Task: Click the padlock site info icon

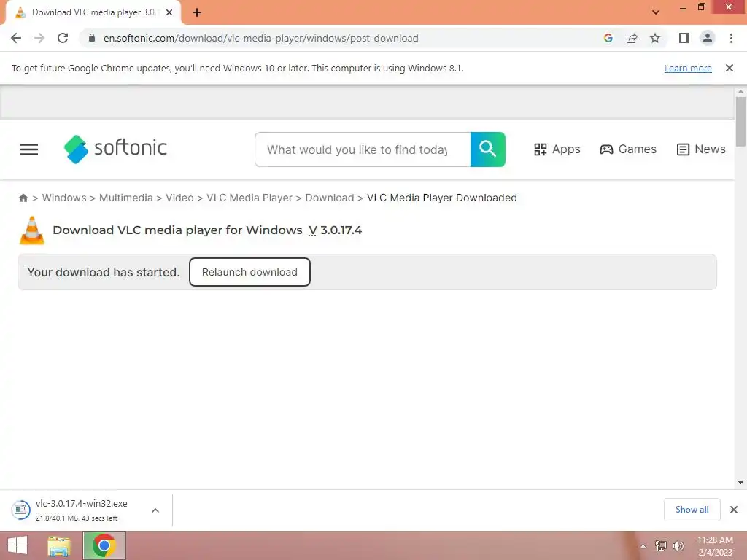Action: coord(92,38)
